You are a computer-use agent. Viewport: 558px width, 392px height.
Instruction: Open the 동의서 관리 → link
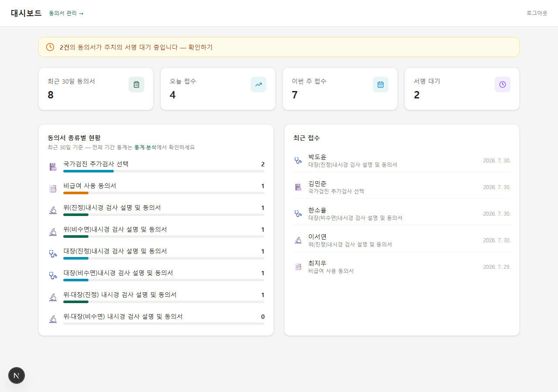[x=66, y=13]
